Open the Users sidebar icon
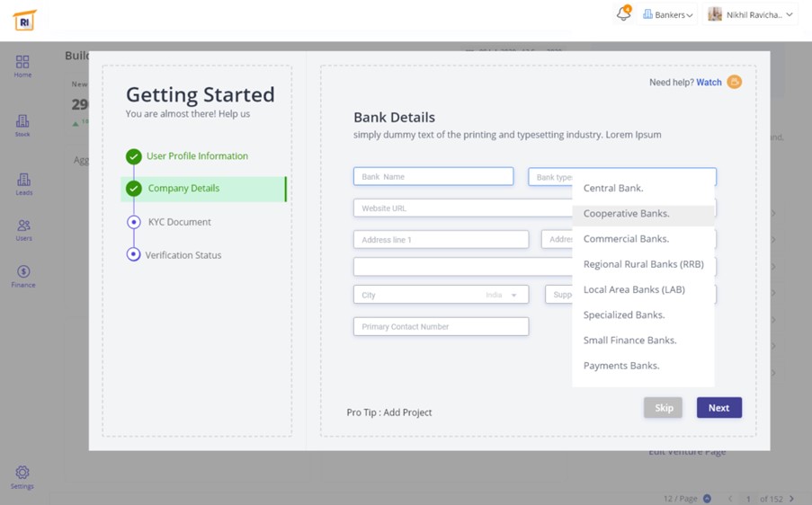Screen dimensions: 812x505 pyautogui.click(x=23, y=230)
